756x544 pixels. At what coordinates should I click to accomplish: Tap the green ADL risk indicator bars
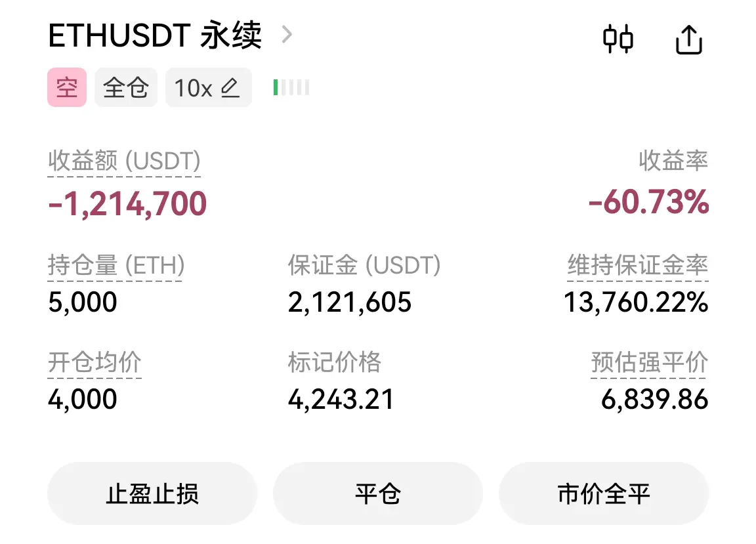click(291, 87)
